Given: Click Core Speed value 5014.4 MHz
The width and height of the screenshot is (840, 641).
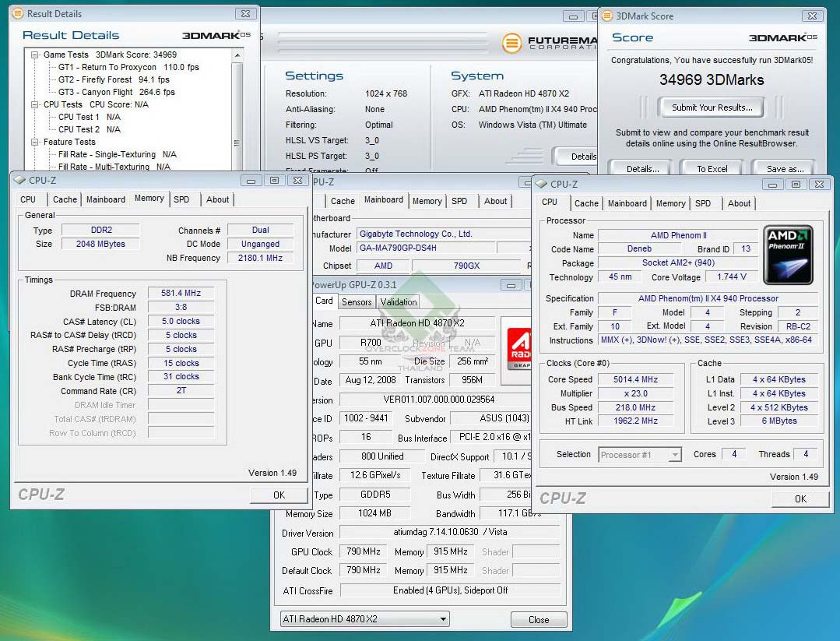Looking at the screenshot, I should (x=635, y=379).
